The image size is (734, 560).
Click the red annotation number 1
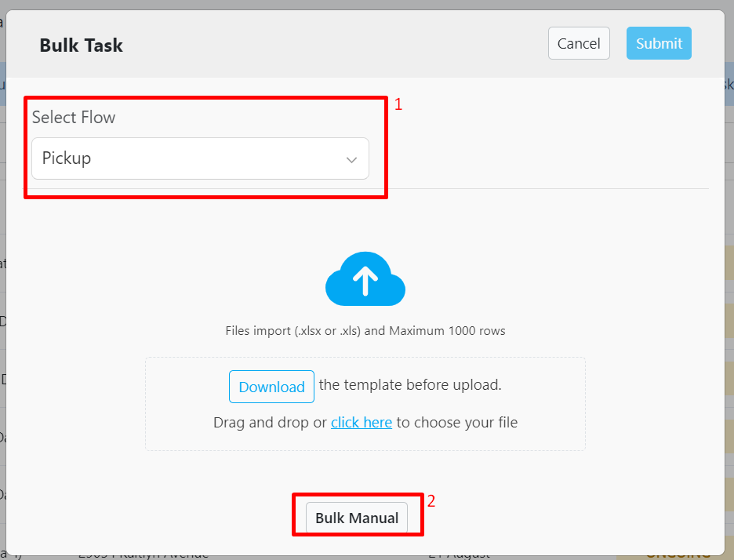[398, 104]
